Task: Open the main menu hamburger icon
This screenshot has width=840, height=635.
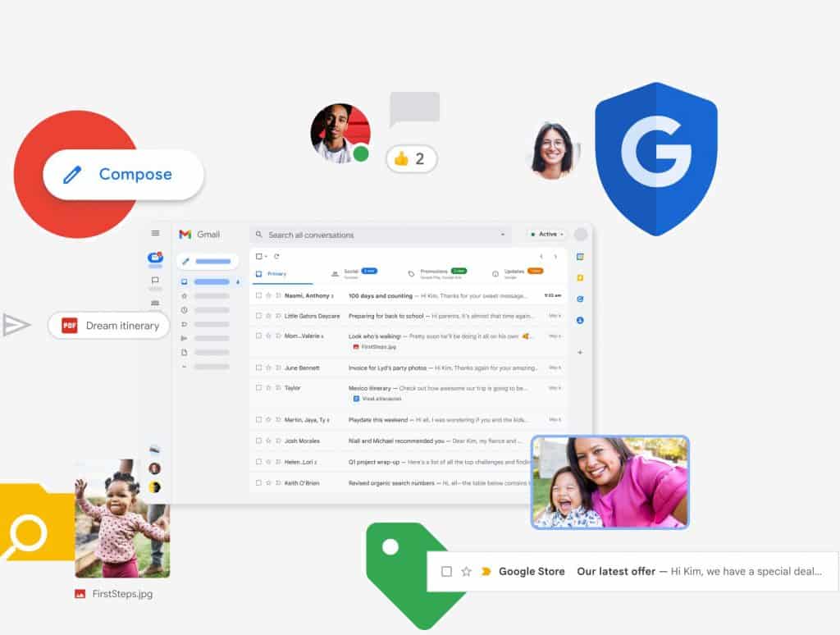Action: [x=155, y=233]
